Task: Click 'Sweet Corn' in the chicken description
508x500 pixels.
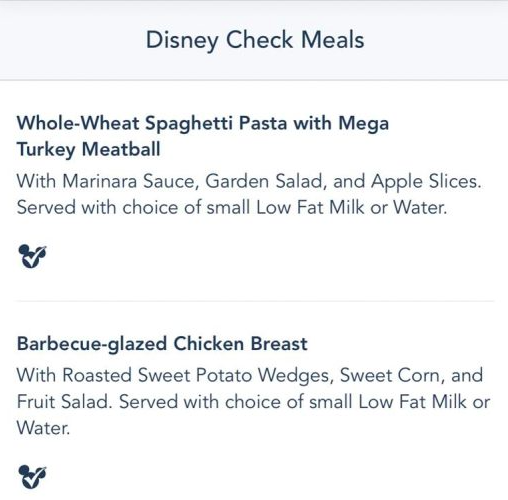Action: (x=392, y=376)
